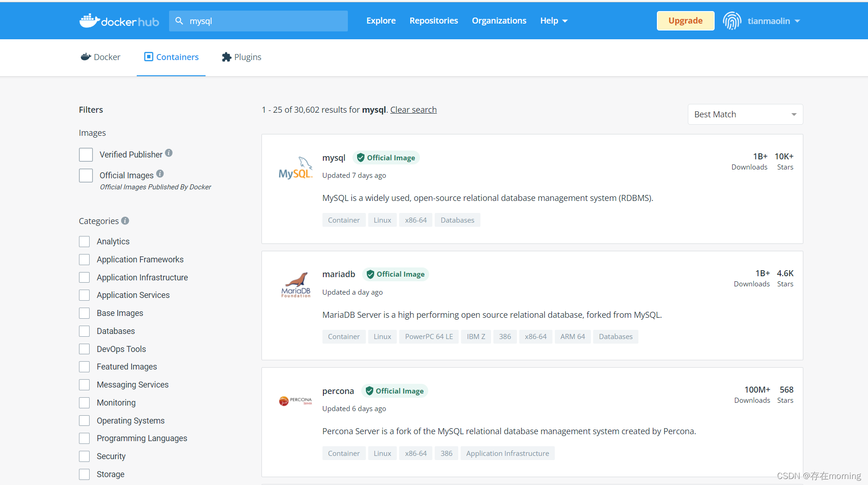The width and height of the screenshot is (868, 485).
Task: Click the MariaDB logo thumbnail
Action: click(296, 285)
